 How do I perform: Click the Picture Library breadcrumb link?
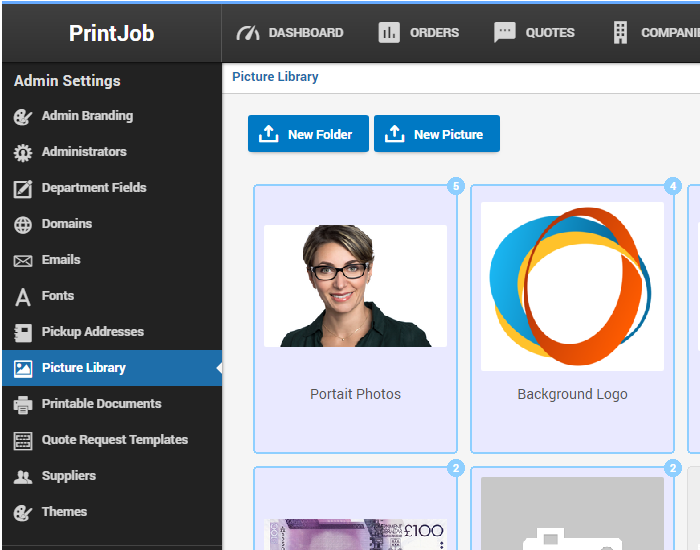pos(275,77)
